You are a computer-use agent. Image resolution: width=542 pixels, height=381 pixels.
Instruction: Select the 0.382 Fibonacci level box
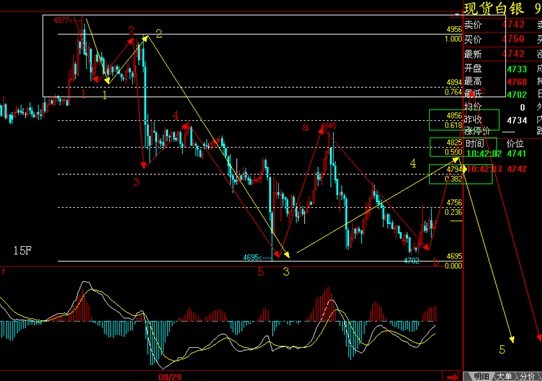(x=460, y=174)
